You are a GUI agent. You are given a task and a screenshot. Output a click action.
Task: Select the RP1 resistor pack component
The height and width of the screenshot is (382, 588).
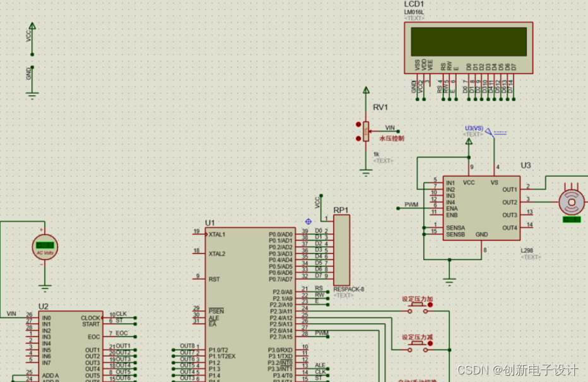coord(341,250)
